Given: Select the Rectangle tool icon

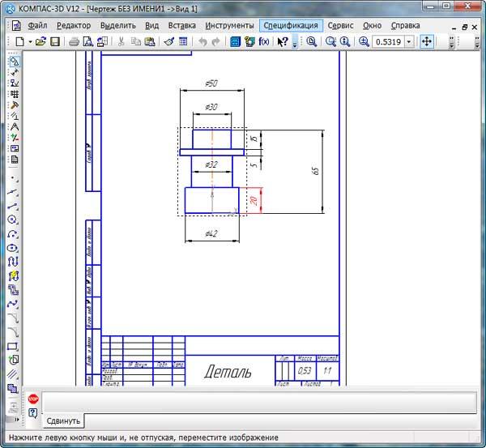Looking at the screenshot, I should 13,346.
